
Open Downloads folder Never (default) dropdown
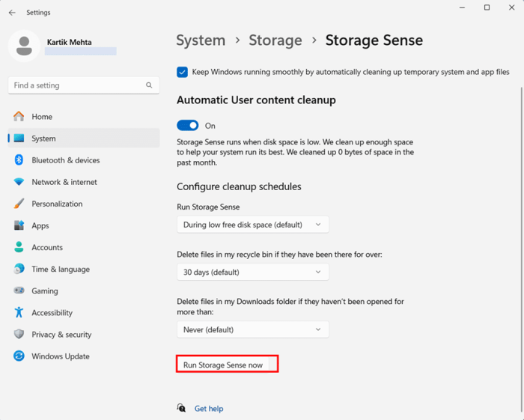click(253, 329)
